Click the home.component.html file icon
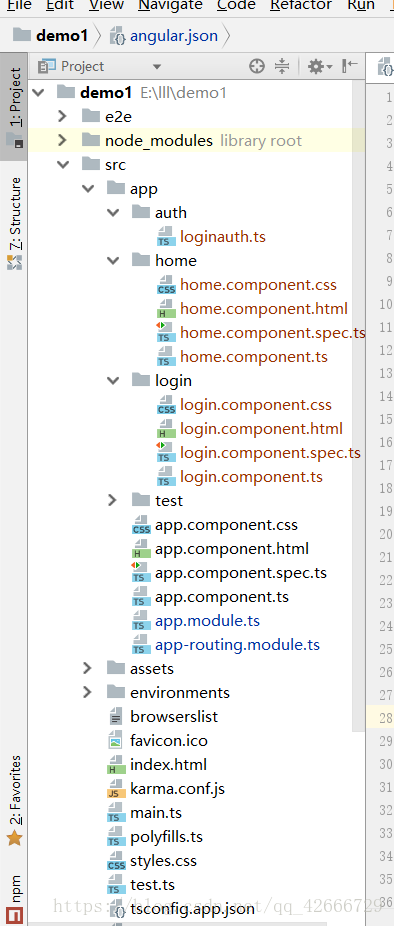The height and width of the screenshot is (926, 394). 166,309
